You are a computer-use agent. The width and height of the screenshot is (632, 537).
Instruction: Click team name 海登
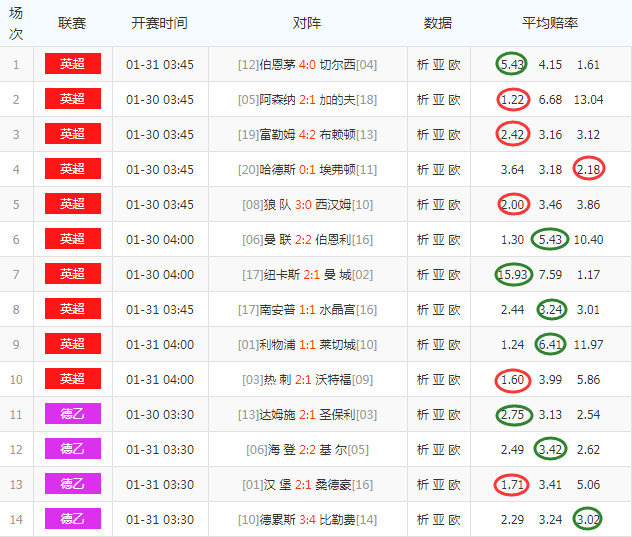(281, 450)
